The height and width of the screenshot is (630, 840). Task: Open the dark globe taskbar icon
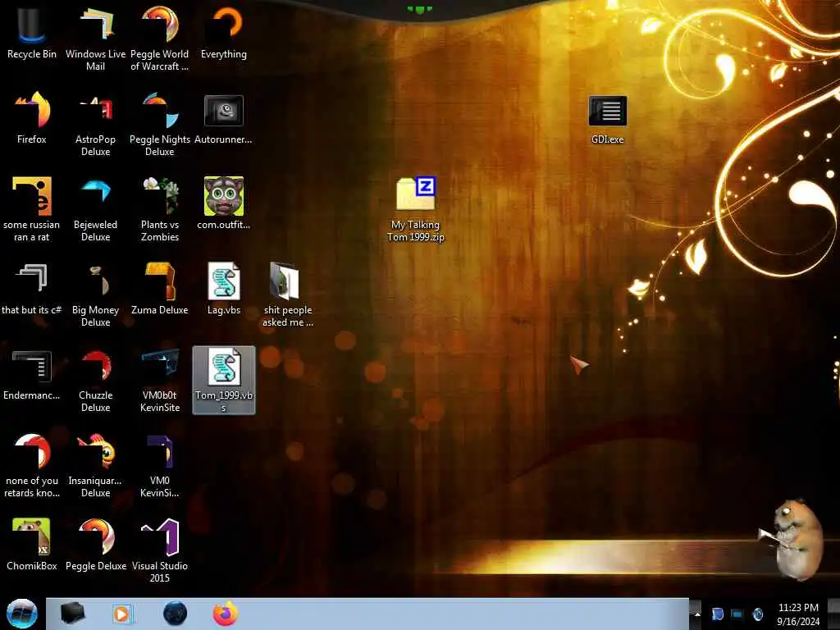click(x=176, y=614)
